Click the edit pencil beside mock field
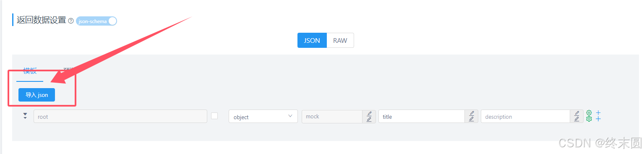The width and height of the screenshot is (644, 154). click(x=369, y=116)
